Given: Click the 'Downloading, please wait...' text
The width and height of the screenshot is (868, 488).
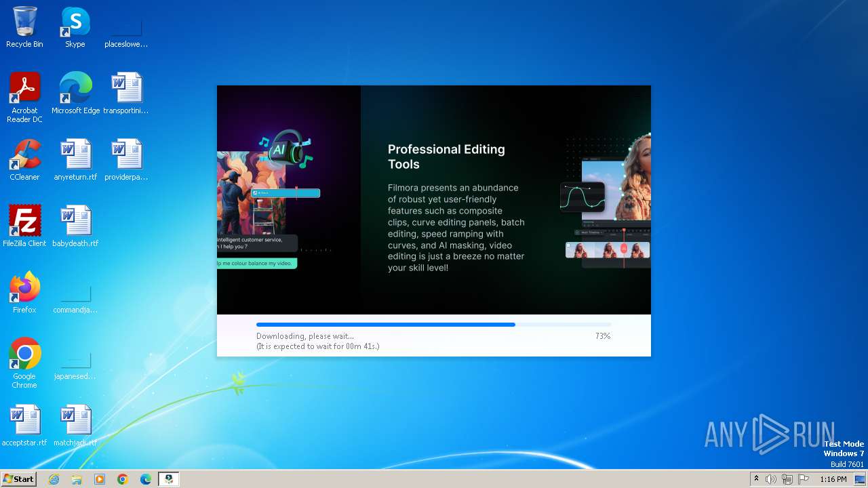Looking at the screenshot, I should click(305, 336).
